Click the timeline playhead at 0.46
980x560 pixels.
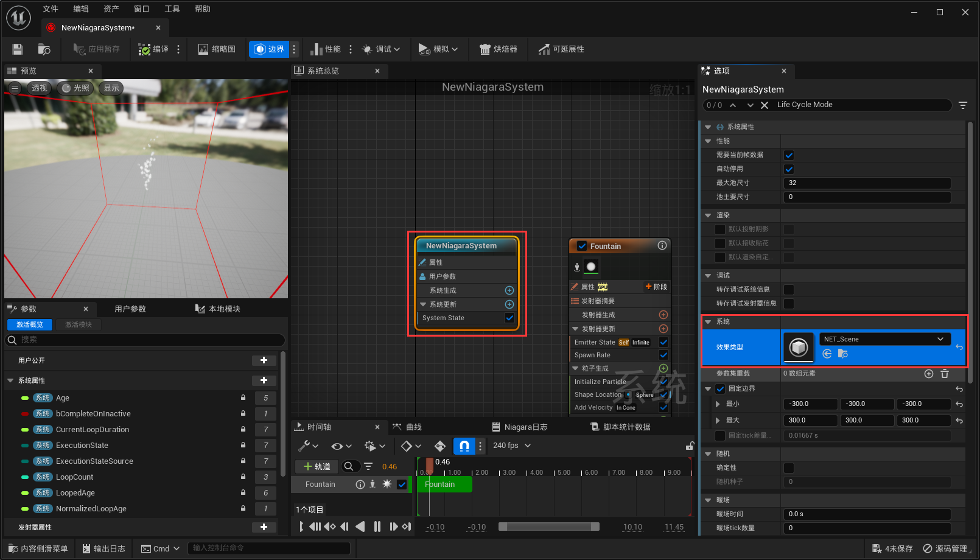click(430, 465)
